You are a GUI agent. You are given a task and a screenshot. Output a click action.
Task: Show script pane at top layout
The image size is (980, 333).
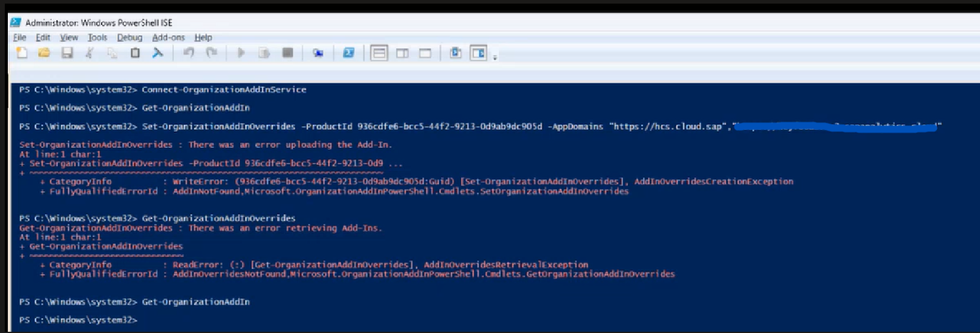tap(379, 53)
